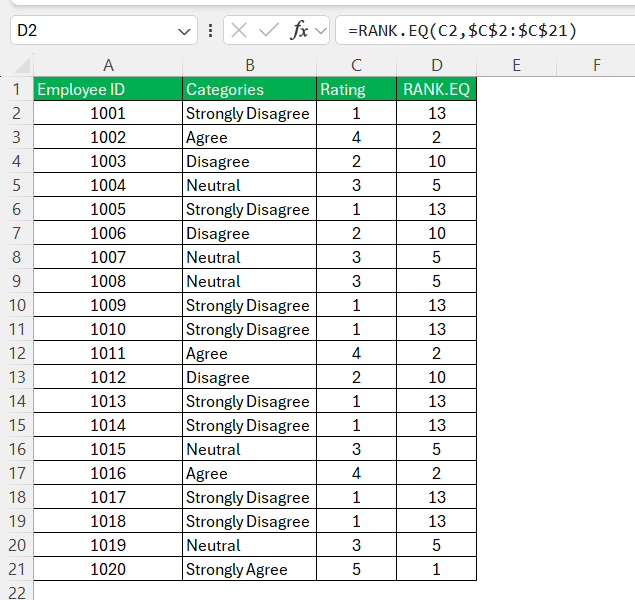The width and height of the screenshot is (635, 600).
Task: Click the formula bar with RANK.EQ formula
Action: (485, 30)
